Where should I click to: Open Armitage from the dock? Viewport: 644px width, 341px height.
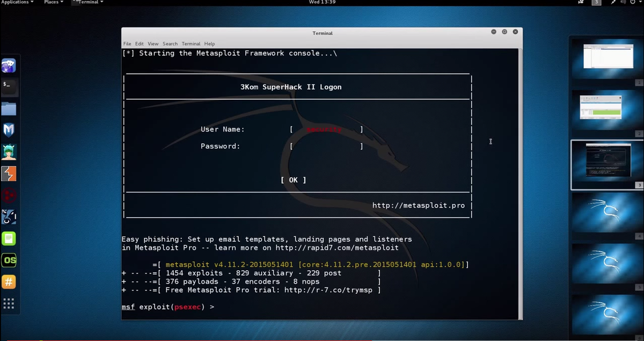(9, 152)
